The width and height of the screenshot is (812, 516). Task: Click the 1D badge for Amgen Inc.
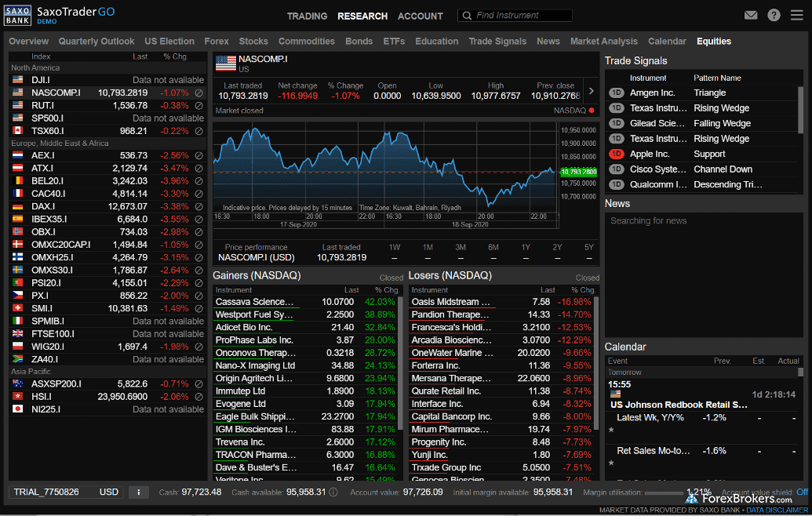pos(616,93)
